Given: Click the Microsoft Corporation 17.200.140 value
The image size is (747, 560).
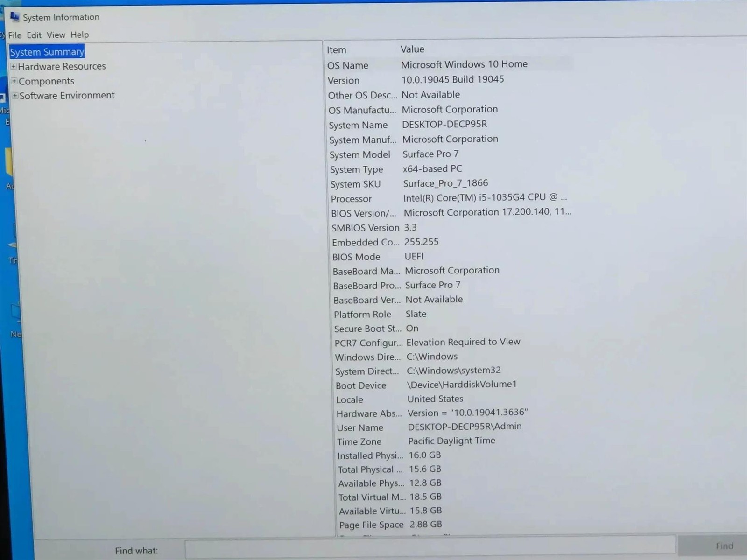Looking at the screenshot, I should click(x=487, y=212).
